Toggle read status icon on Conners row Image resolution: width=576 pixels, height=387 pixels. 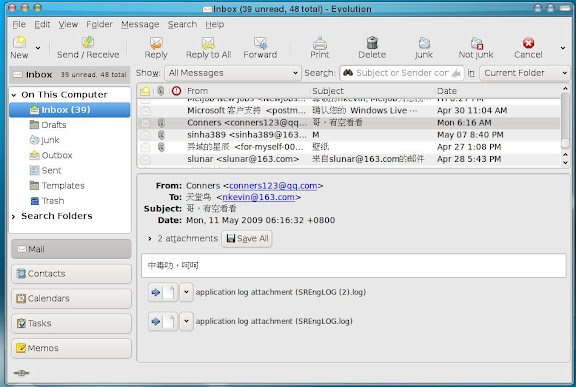point(145,123)
